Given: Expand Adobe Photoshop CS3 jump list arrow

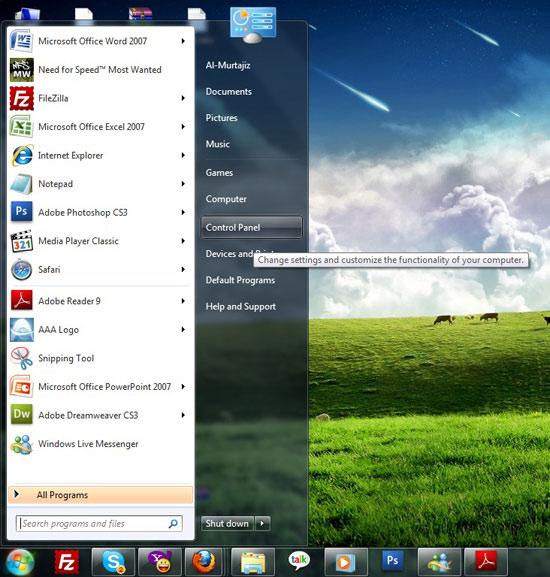Looking at the screenshot, I should (x=183, y=212).
